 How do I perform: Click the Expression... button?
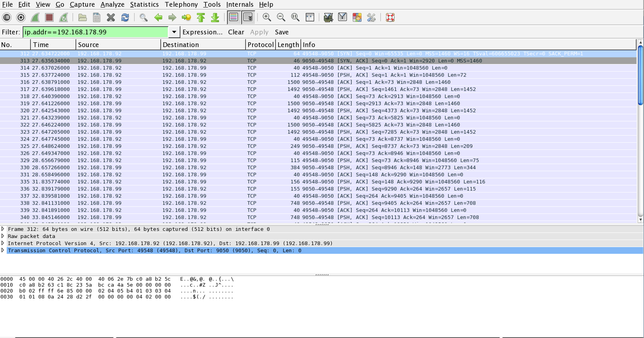point(202,32)
